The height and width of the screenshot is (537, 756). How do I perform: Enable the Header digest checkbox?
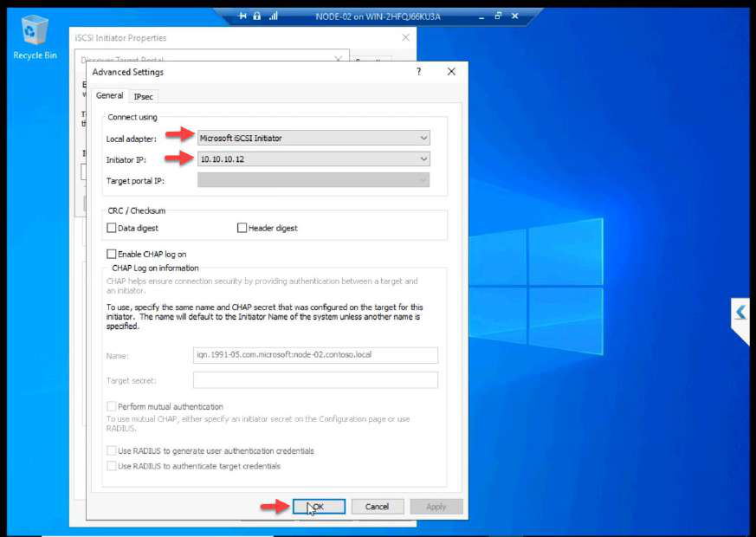[x=242, y=228]
